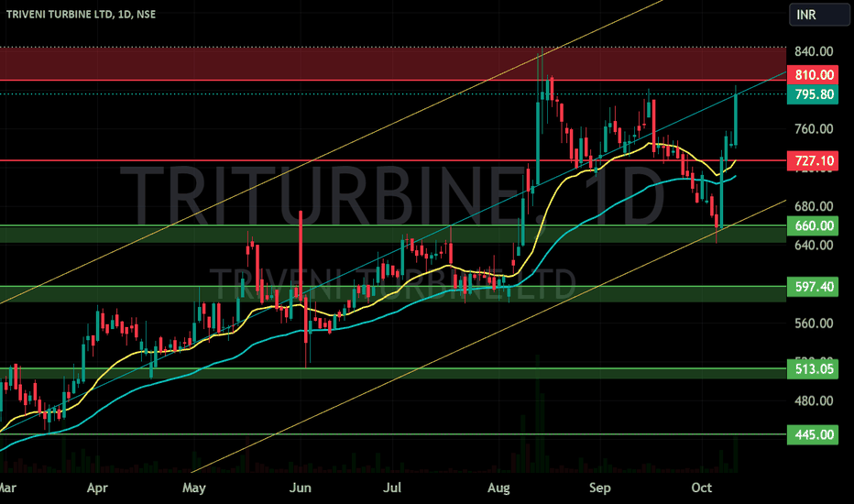854x504 pixels.
Task: Click the 480.00 price axis value
Action: point(814,400)
